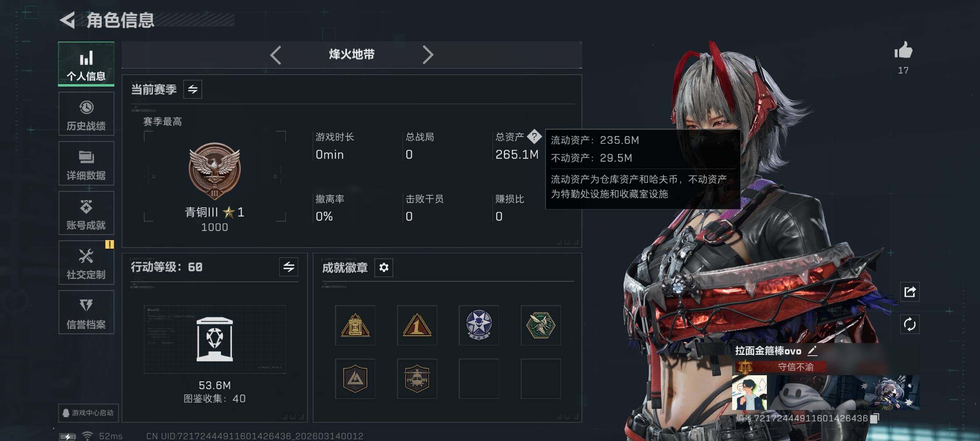Open the 详细数据 tab
This screenshot has height=441, width=980.
click(86, 163)
